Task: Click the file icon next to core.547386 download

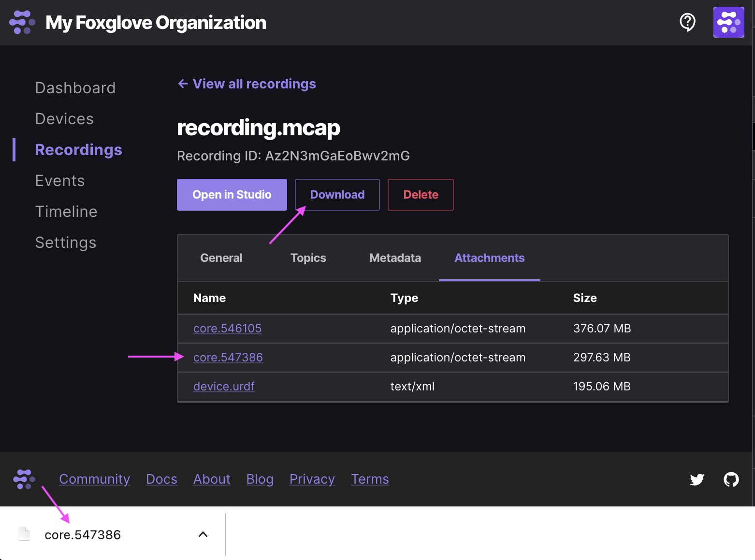Action: pos(24,534)
